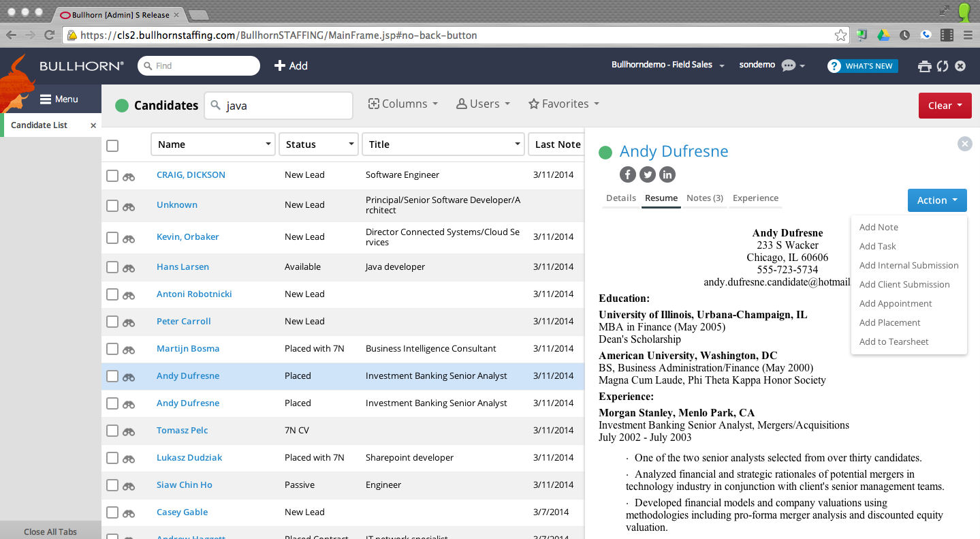Open Bullhorndemo - Field Sales dropdown
The width and height of the screenshot is (980, 539).
[x=667, y=65]
